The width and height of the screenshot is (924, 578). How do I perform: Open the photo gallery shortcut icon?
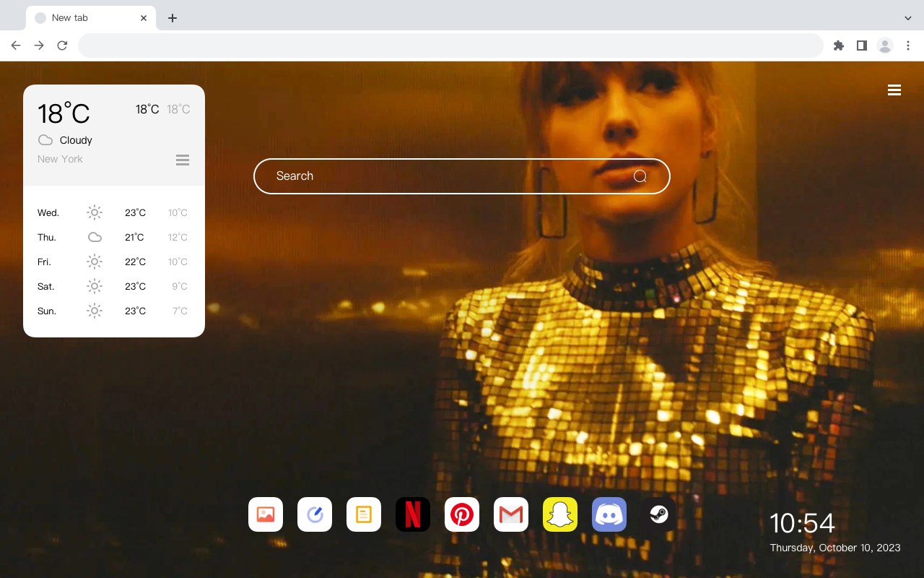[x=266, y=514]
